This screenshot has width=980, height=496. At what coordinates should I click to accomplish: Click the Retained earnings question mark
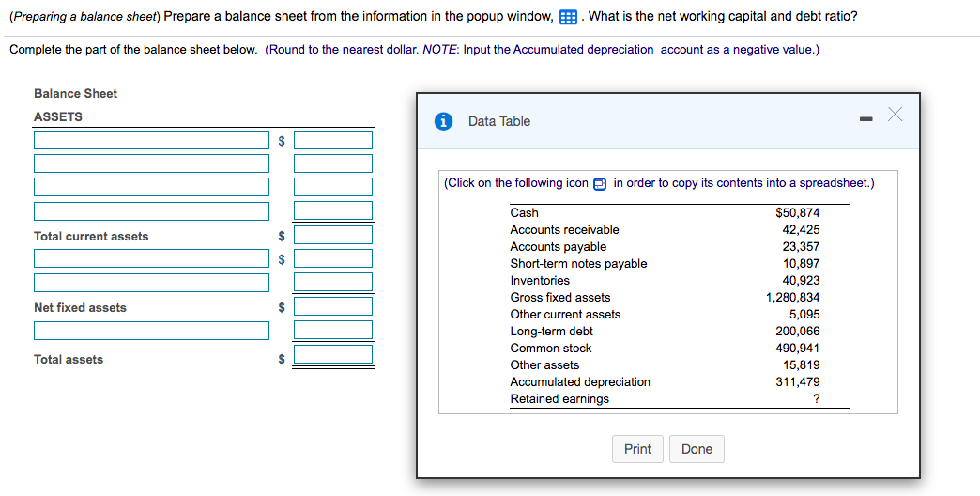pos(817,399)
